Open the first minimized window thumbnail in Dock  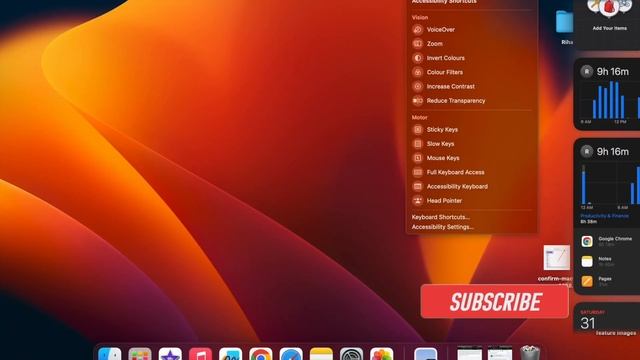click(469, 353)
